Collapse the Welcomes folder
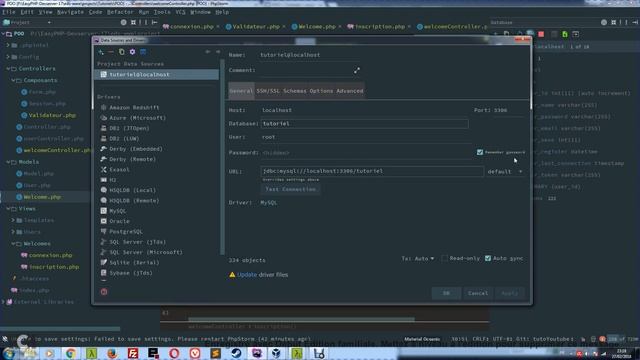 click(x=13, y=244)
